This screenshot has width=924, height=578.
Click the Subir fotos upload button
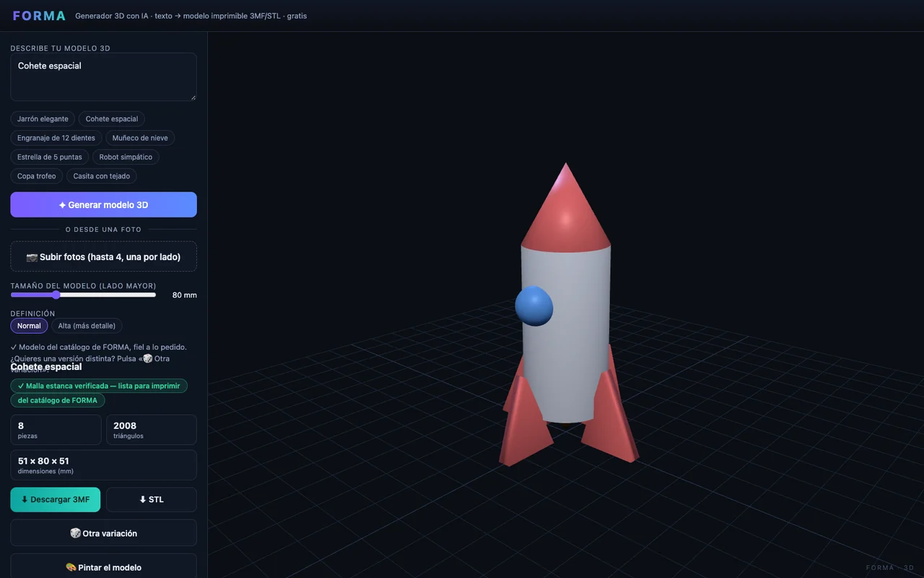(x=103, y=256)
